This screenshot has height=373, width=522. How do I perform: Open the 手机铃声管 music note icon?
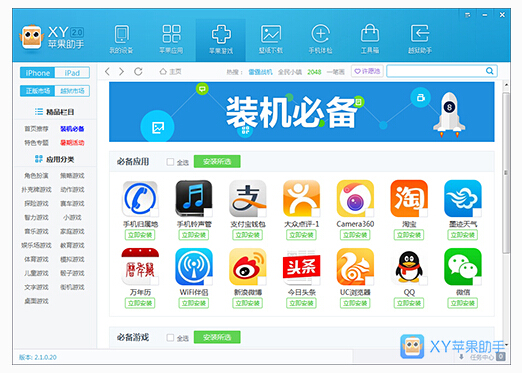[x=194, y=199]
